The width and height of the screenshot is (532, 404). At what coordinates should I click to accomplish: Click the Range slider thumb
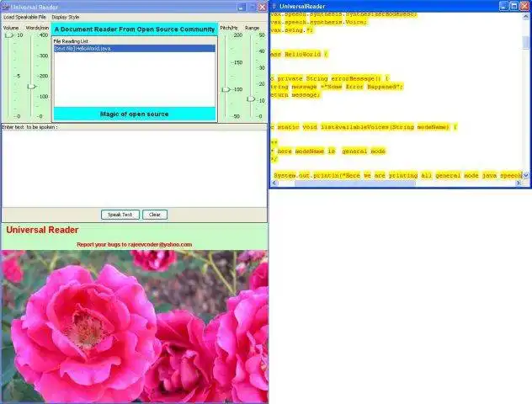coord(251,99)
